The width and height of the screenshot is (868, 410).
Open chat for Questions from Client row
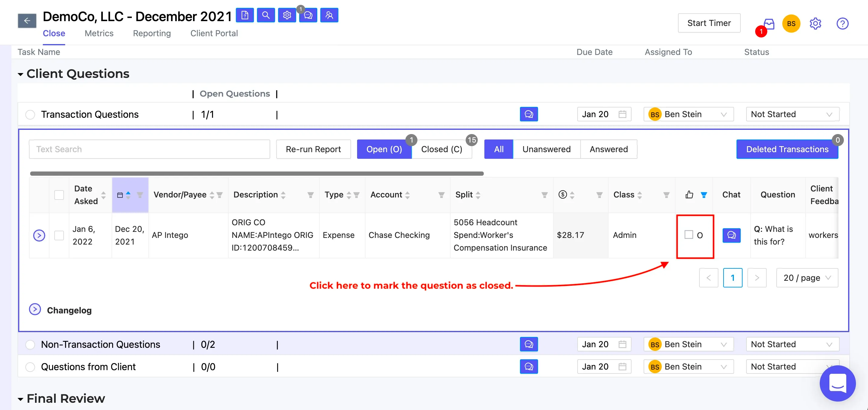529,367
